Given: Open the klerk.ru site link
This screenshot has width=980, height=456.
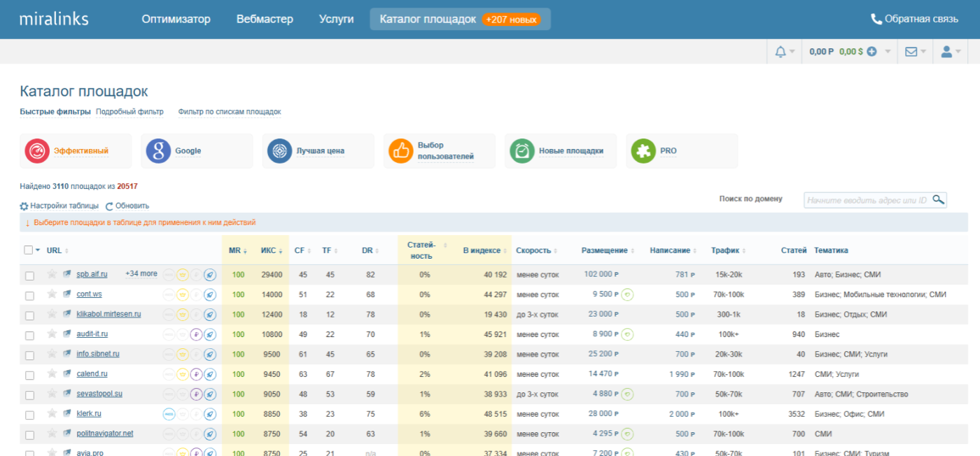Looking at the screenshot, I should pyautogui.click(x=89, y=413).
